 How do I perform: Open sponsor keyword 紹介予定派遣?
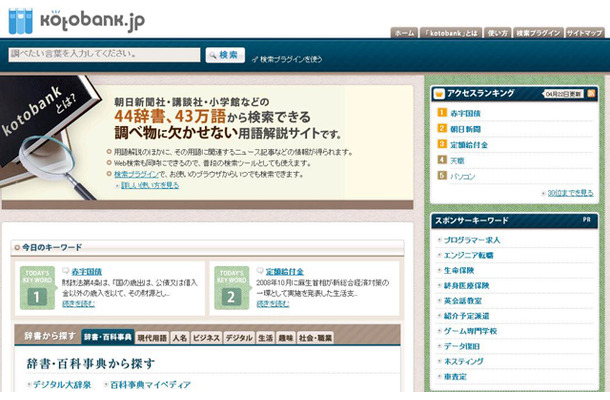(466, 316)
